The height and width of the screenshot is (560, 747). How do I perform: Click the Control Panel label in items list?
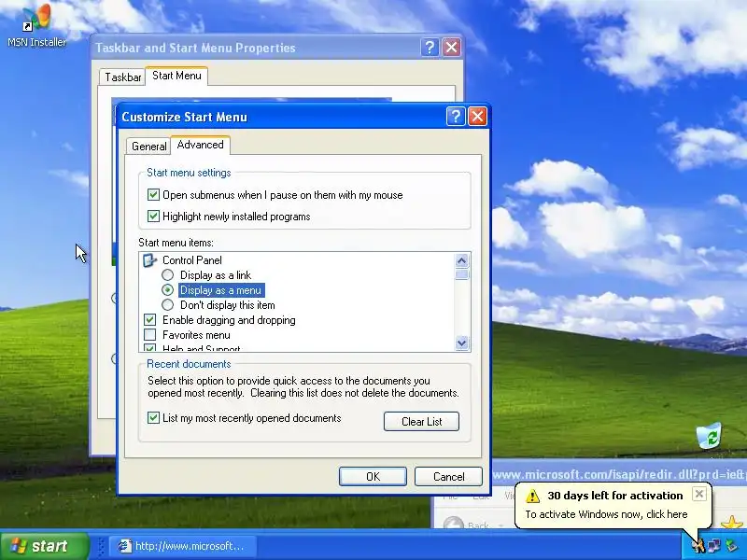[192, 260]
